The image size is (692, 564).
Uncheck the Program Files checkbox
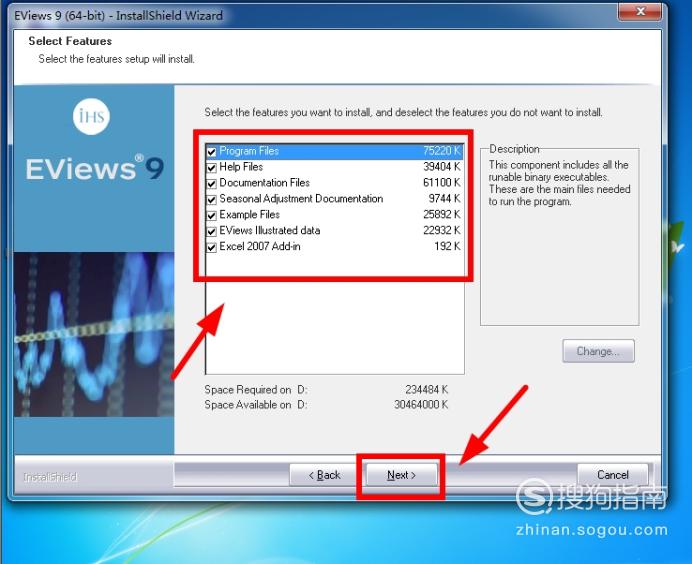click(x=211, y=152)
